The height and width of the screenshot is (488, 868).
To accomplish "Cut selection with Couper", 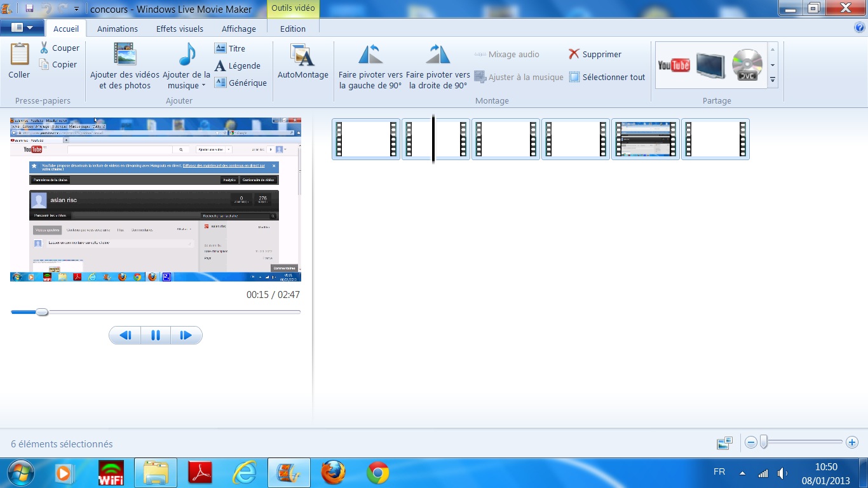I will [x=60, y=48].
